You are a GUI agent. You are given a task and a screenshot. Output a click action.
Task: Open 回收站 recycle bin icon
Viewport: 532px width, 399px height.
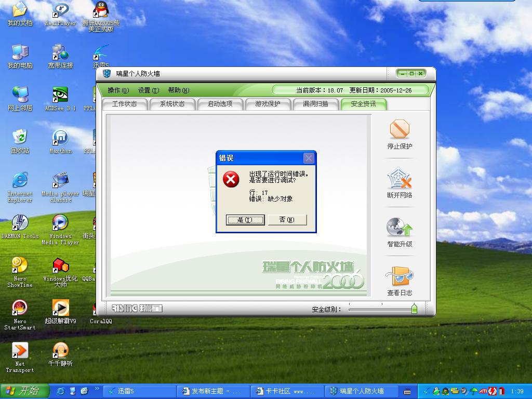pyautogui.click(x=20, y=141)
